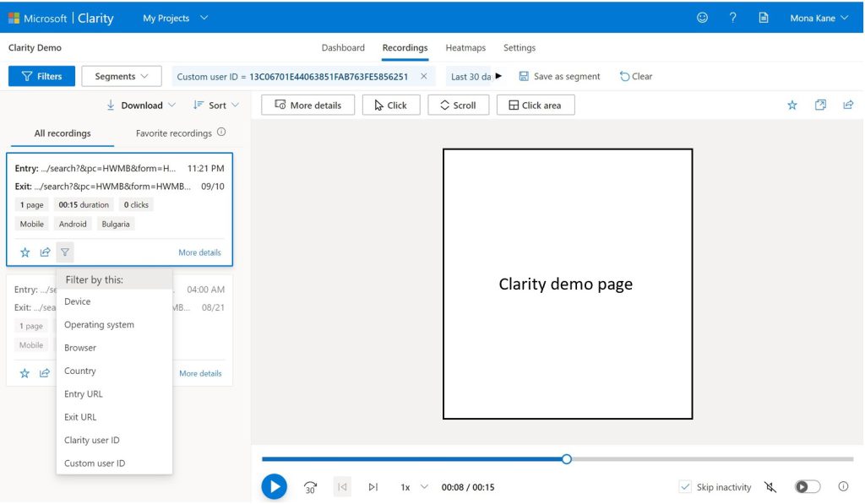Rewind playback 30 seconds
This screenshot has width=865, height=504.
coord(310,487)
